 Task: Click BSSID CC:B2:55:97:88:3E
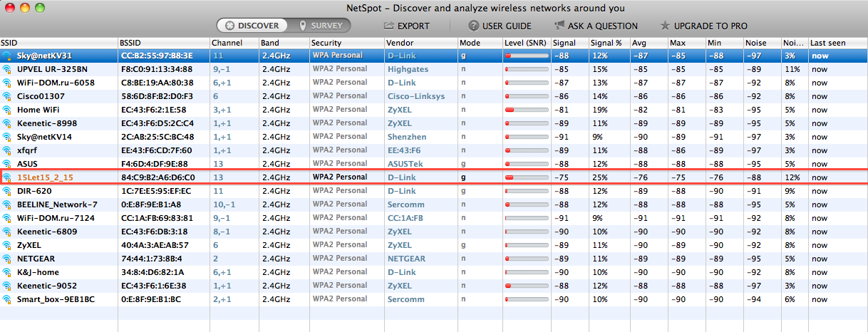coord(157,56)
